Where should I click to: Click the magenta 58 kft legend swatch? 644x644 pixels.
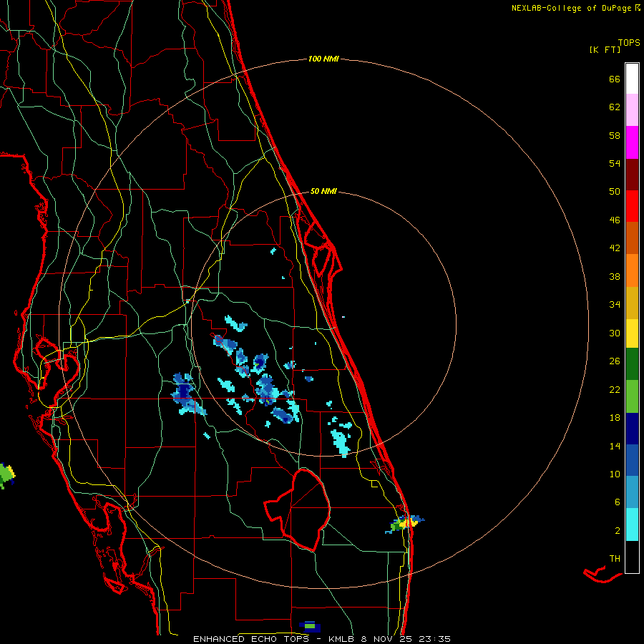(632, 142)
